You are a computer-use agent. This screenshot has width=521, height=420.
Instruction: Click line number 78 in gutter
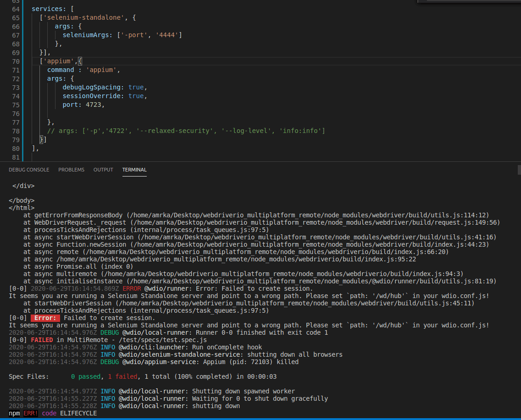pyautogui.click(x=16, y=131)
